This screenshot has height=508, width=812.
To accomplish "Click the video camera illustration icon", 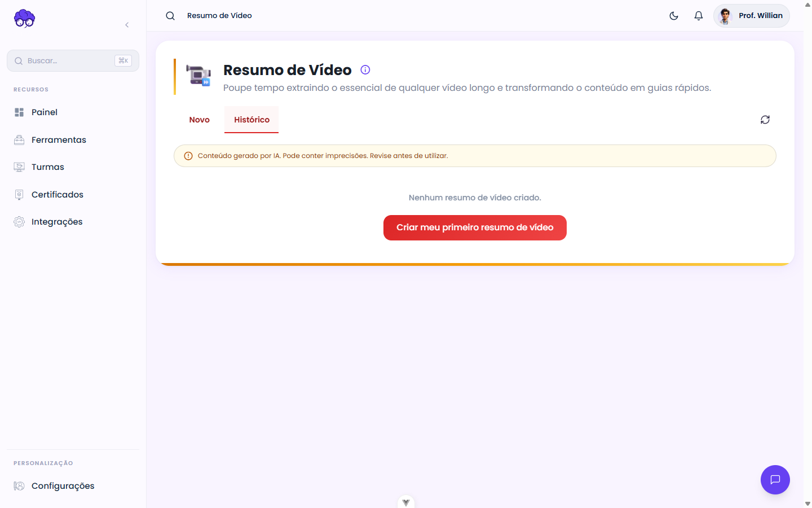I will pos(198,75).
